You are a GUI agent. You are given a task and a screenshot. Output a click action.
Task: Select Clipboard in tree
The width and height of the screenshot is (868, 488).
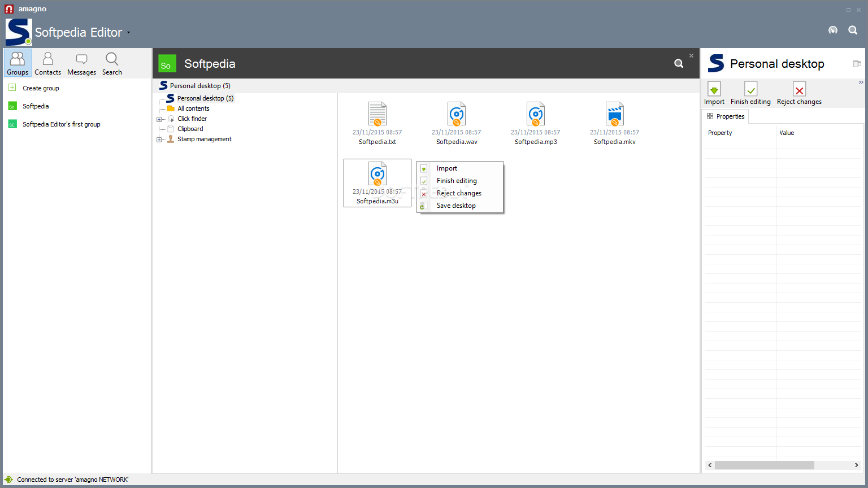click(x=190, y=129)
